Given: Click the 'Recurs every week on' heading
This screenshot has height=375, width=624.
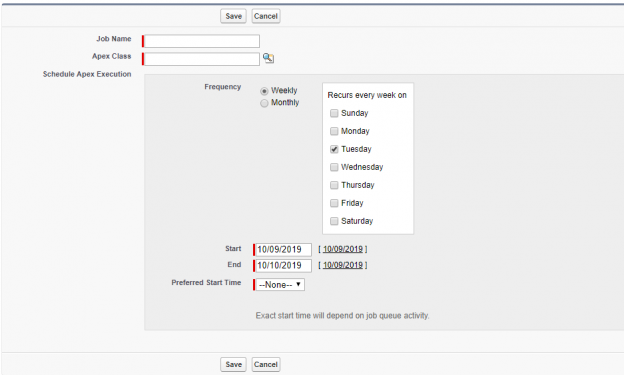Looking at the screenshot, I should click(x=367, y=95).
